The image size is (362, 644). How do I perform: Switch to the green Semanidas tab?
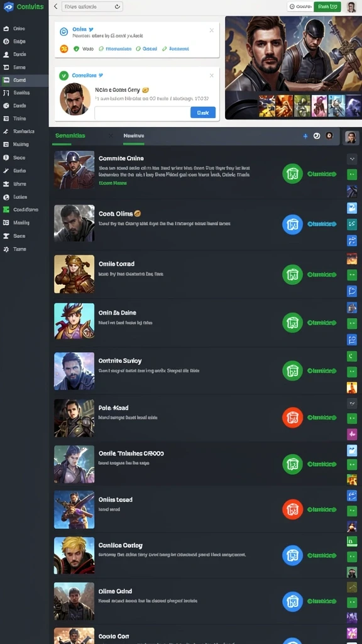point(70,136)
